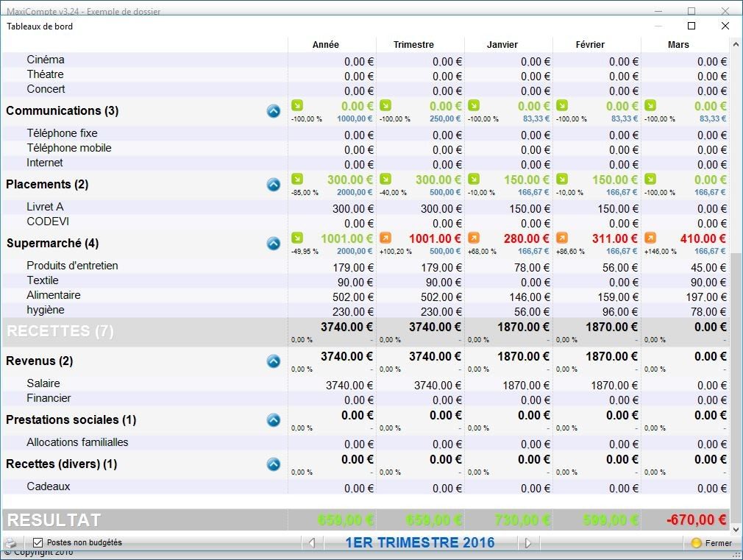Collapse the Supermarché (4) category
Viewport: 743px width, 560px height.
[274, 244]
